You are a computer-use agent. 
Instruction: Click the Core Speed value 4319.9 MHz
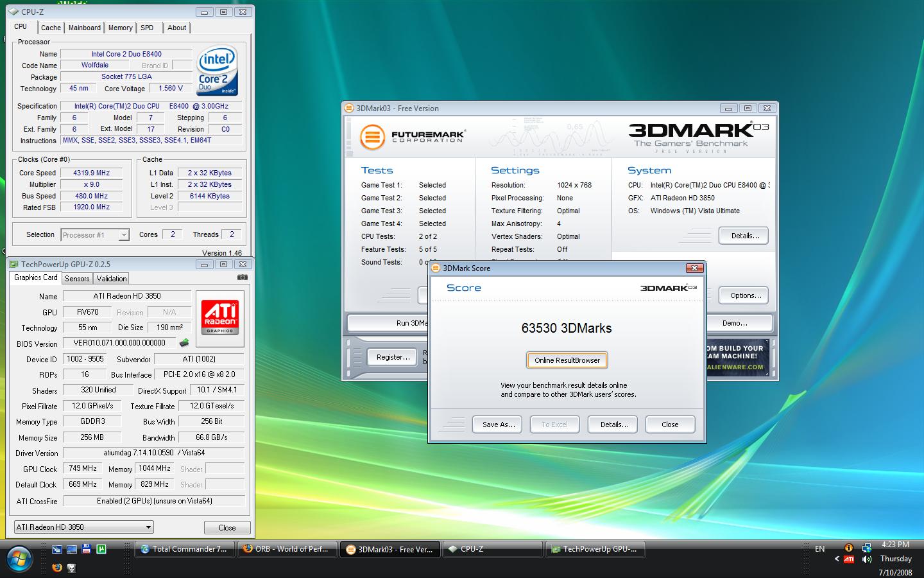click(91, 173)
